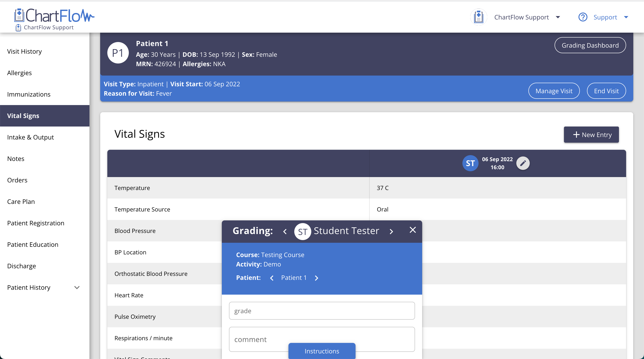Viewport: 644px width, 359px height.
Task: Open Intake & Output in sidebar
Action: point(30,137)
